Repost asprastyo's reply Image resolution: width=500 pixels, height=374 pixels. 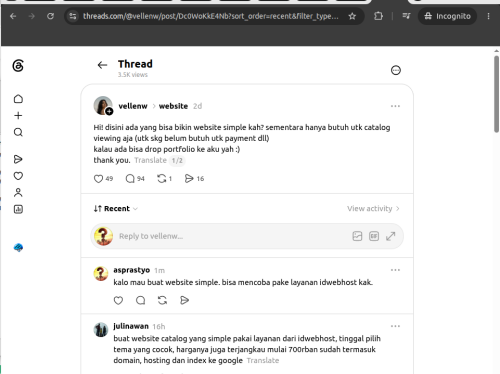(x=162, y=300)
